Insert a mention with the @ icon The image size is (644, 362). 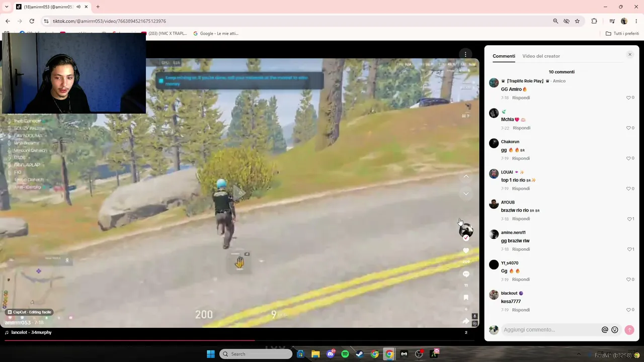[x=605, y=330]
